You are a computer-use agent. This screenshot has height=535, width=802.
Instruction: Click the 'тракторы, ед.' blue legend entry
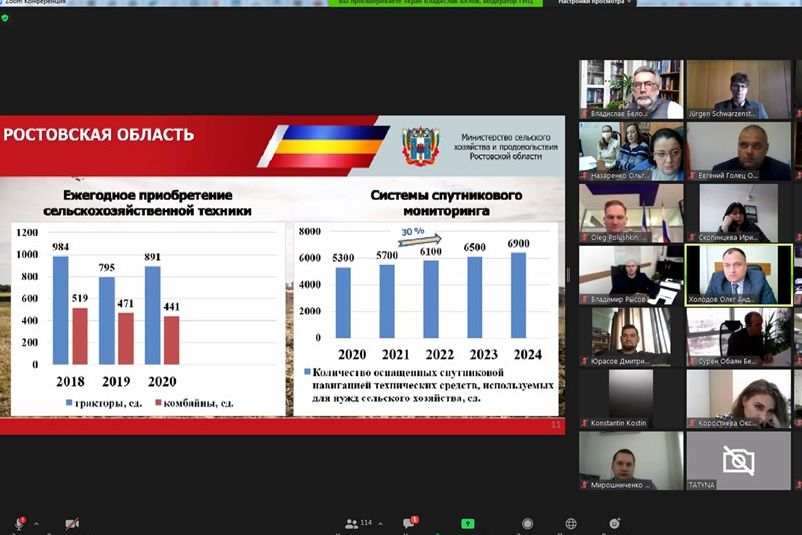pos(104,403)
